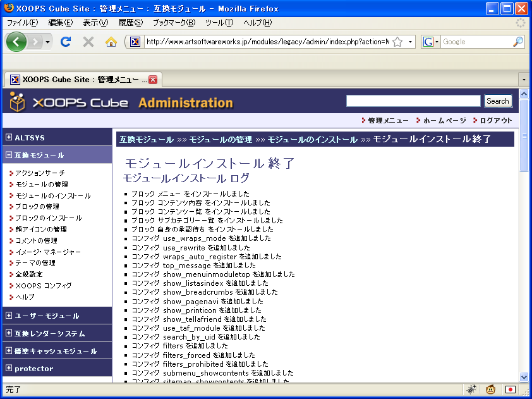
Task: Expand the ALTSYS sidebar section
Action: click(9, 137)
